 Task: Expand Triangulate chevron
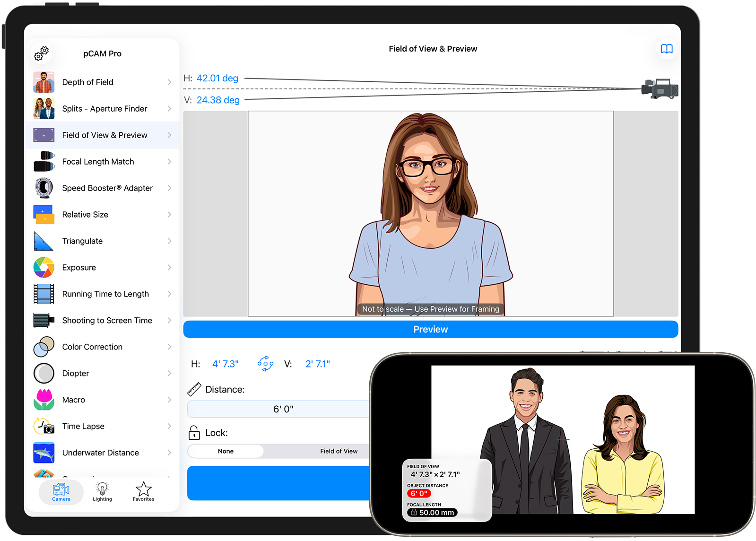[x=169, y=241]
